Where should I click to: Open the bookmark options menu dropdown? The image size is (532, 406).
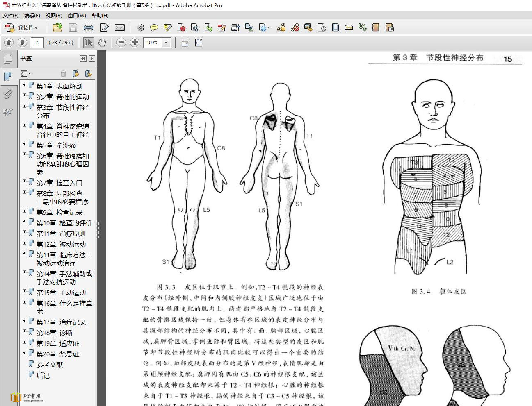pyautogui.click(x=25, y=74)
